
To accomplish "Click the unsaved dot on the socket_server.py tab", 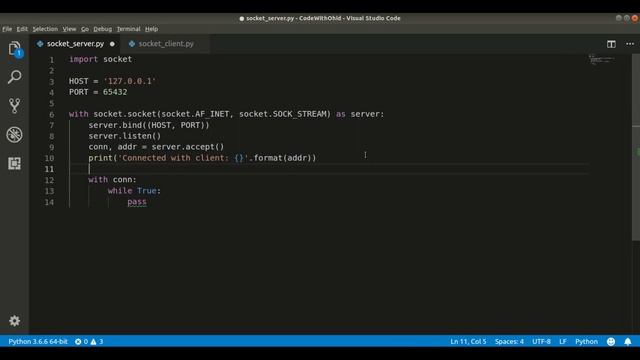I will click(x=112, y=44).
